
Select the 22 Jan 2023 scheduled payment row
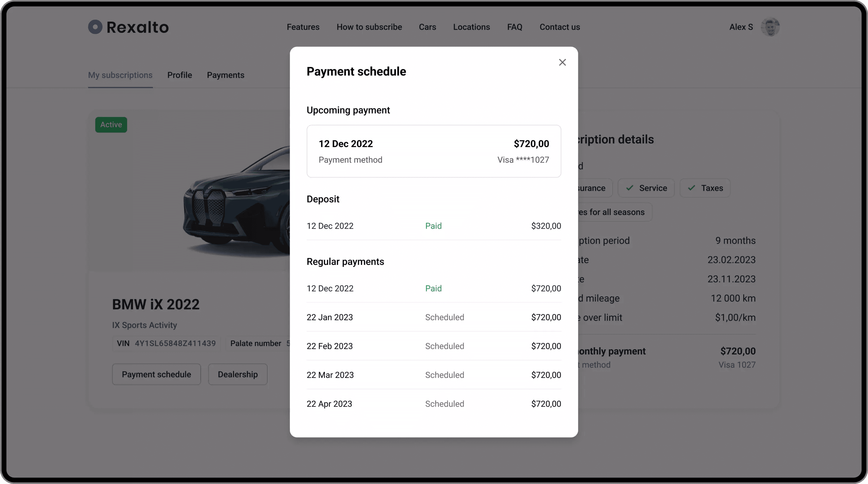(434, 317)
